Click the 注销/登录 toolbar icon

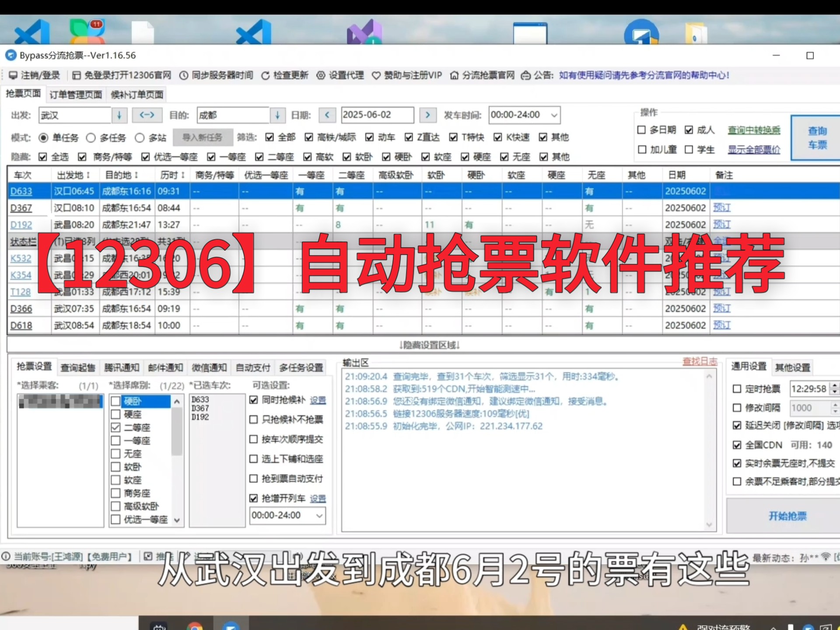[x=13, y=75]
